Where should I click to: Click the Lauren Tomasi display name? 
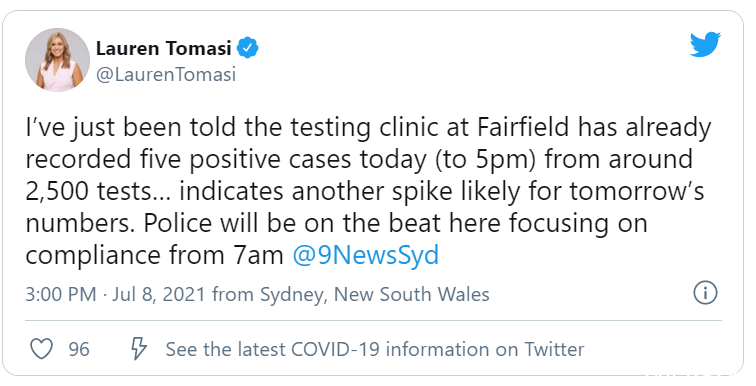point(163,48)
